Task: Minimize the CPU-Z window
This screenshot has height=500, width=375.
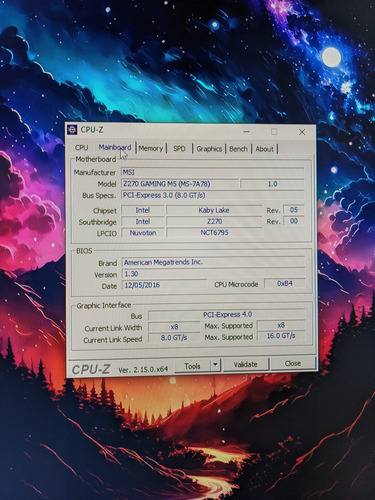Action: (x=246, y=132)
